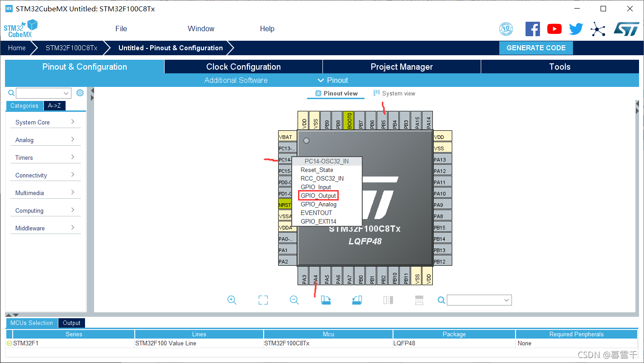Expand the Computing category
Image resolution: width=644 pixels, height=363 pixels.
[45, 210]
